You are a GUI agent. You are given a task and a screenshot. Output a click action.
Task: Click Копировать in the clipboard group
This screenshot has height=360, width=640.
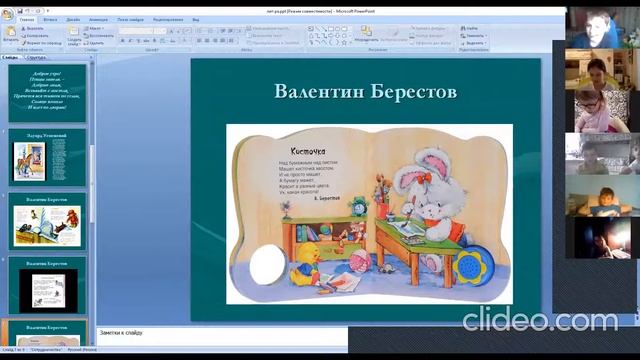[35, 36]
